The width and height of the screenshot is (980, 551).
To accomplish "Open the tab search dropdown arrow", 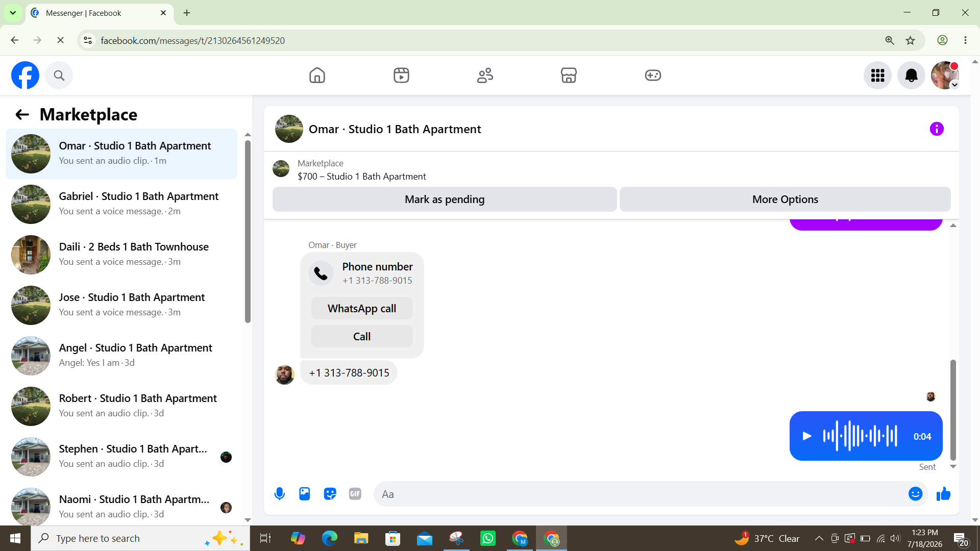I will pos(13,13).
